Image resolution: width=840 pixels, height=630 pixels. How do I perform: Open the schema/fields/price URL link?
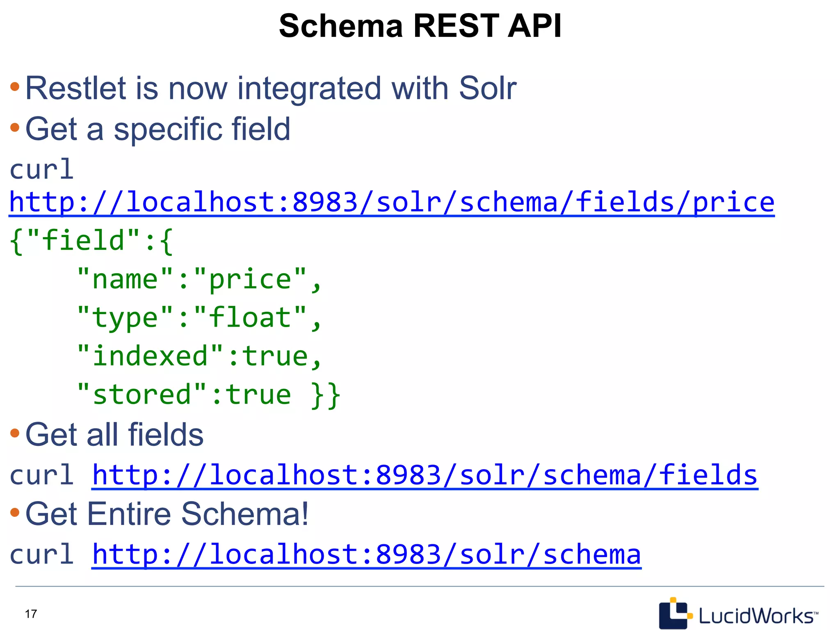[392, 202]
